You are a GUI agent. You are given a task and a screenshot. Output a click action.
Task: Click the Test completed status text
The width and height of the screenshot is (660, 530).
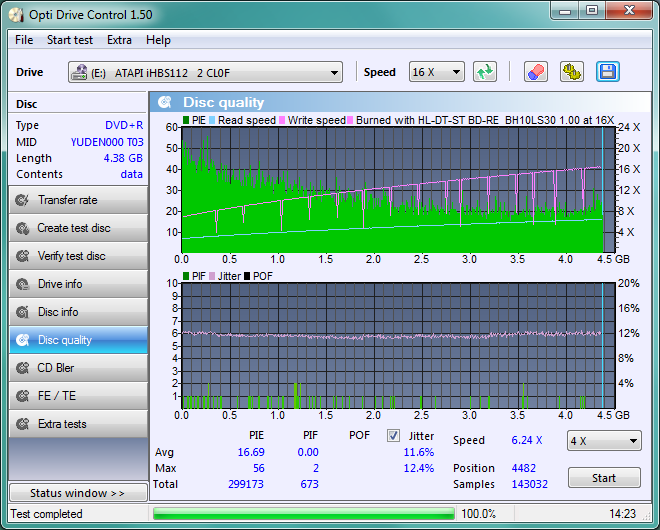click(47, 514)
